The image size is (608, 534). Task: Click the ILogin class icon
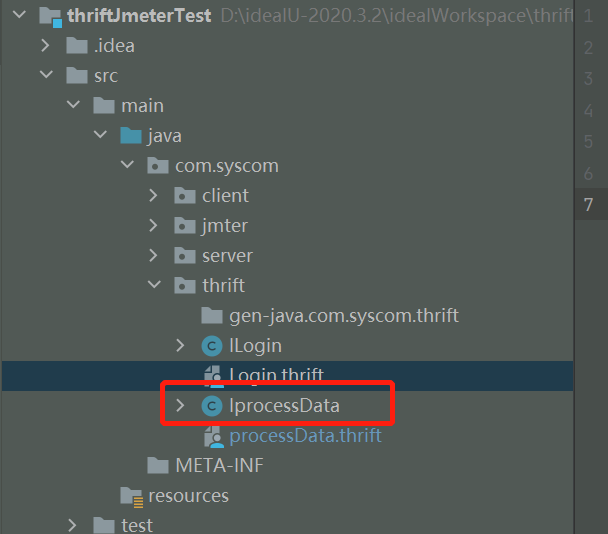tap(212, 346)
